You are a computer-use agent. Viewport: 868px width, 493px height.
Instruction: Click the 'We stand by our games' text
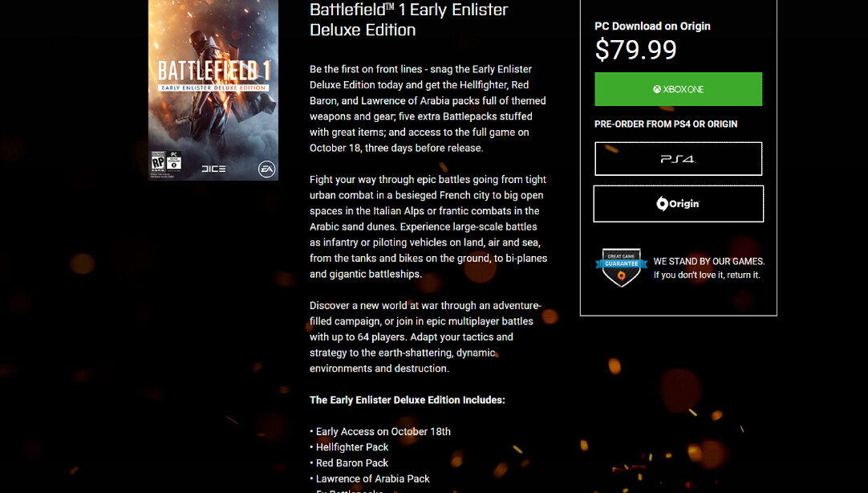click(708, 262)
